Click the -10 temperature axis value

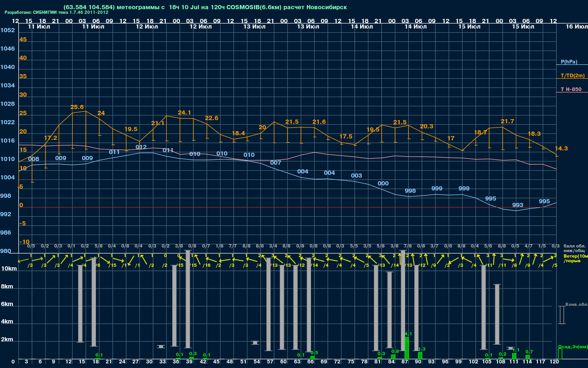(24, 242)
